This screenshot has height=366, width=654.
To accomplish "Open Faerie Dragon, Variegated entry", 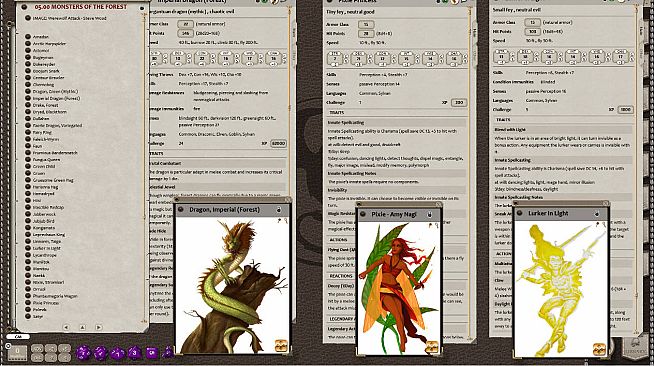I will click(58, 125).
